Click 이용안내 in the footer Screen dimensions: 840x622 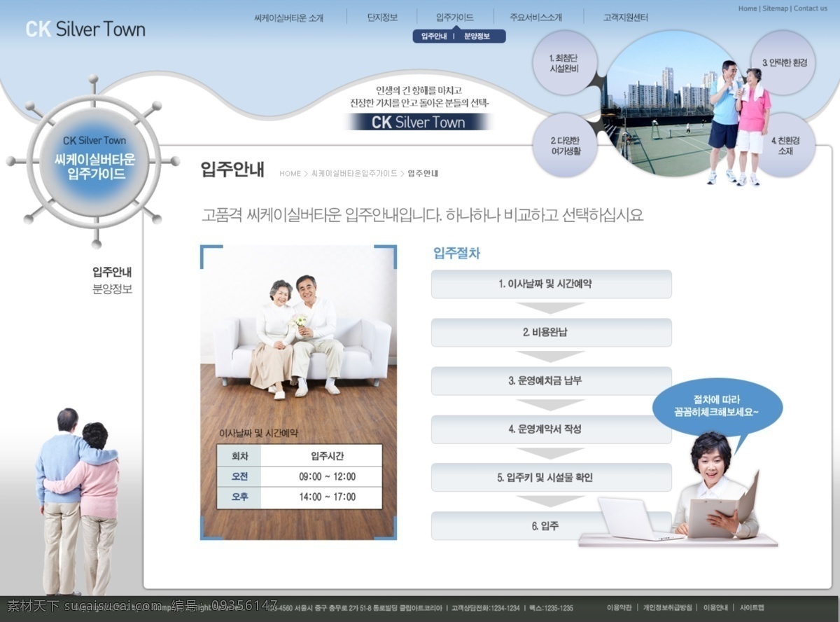point(715,607)
